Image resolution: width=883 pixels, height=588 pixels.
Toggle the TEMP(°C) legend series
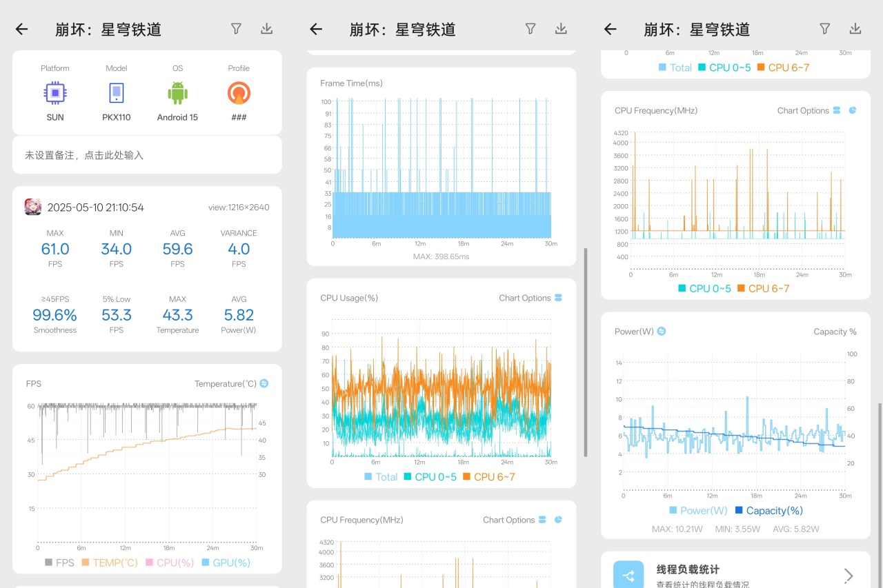110,562
